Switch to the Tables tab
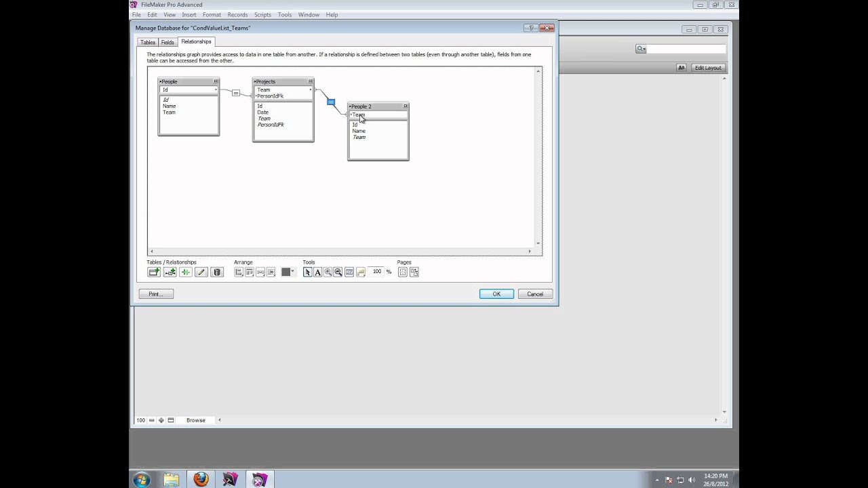The image size is (868, 488). click(148, 42)
